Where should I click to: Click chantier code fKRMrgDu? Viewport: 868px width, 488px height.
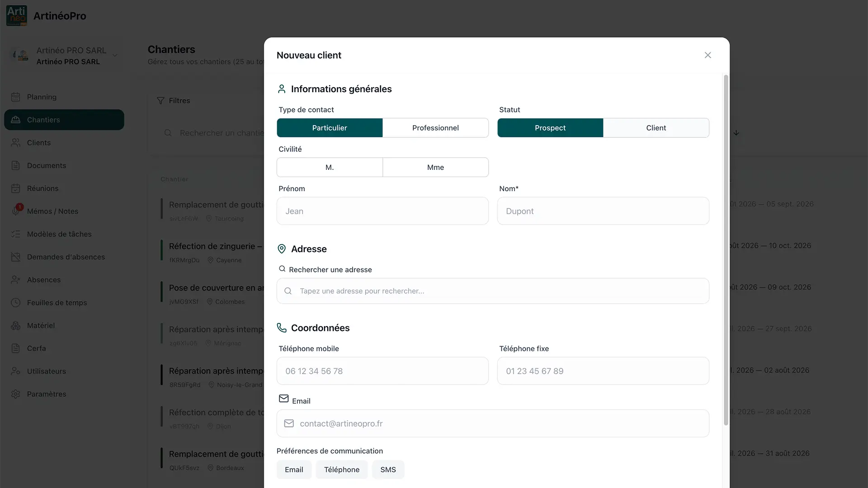(184, 260)
